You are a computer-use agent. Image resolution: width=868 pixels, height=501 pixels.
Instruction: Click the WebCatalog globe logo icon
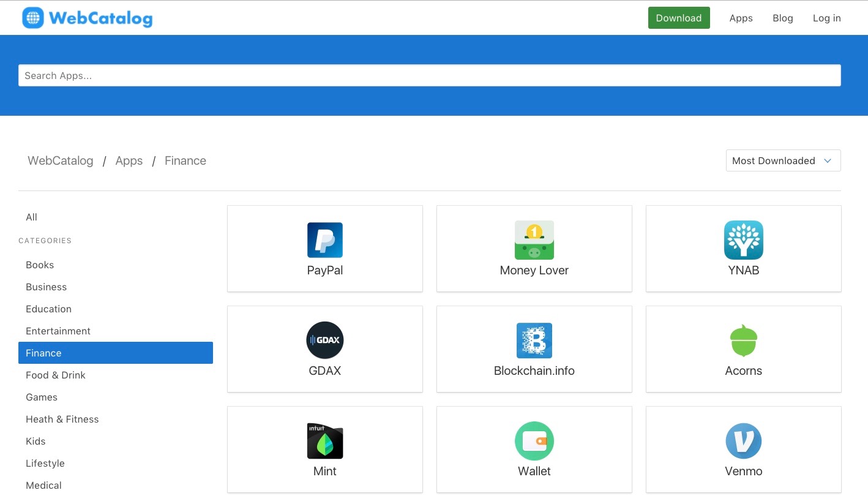[x=33, y=18]
